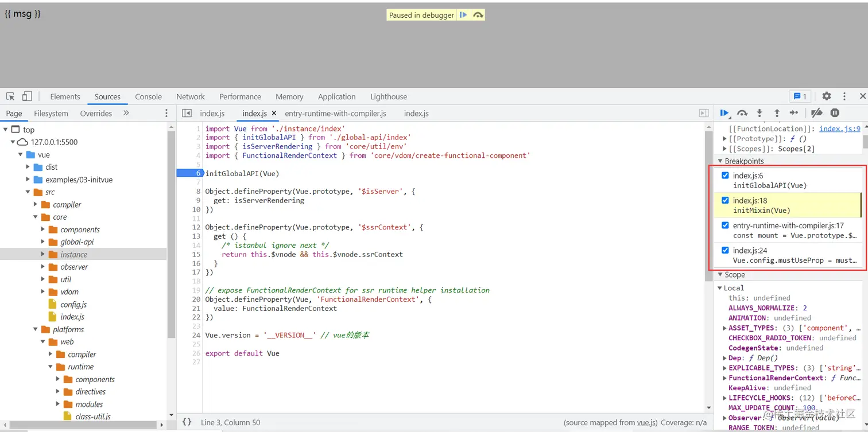Toggle the device toolbar icon
The image size is (868, 432).
(x=27, y=96)
